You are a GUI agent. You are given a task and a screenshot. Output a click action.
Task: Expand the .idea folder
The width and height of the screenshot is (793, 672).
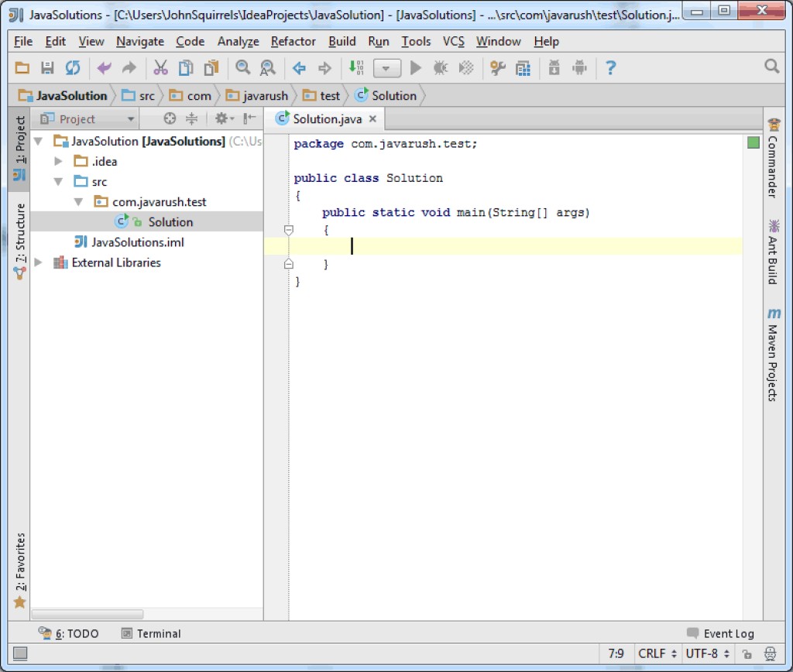tap(58, 162)
